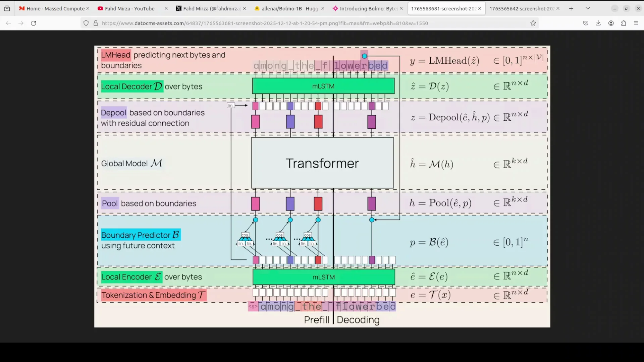The width and height of the screenshot is (644, 362).
Task: Bookmark this page using the star
Action: (x=533, y=23)
